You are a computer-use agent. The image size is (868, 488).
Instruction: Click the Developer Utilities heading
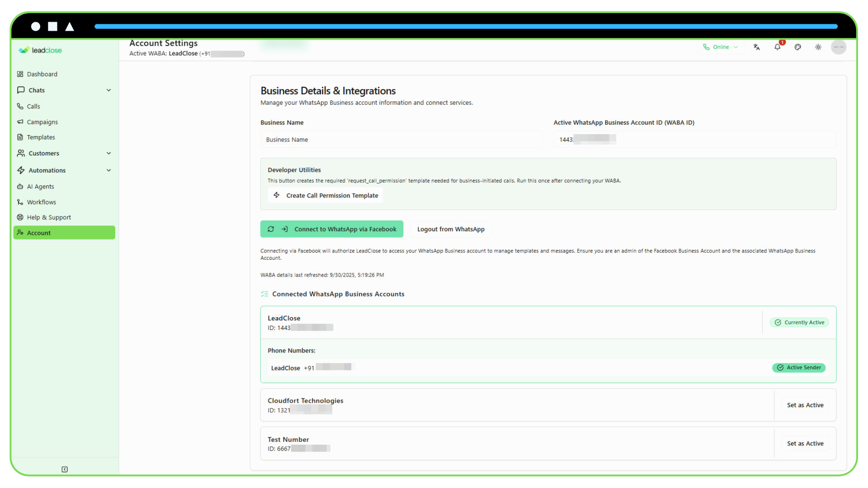tap(294, 170)
